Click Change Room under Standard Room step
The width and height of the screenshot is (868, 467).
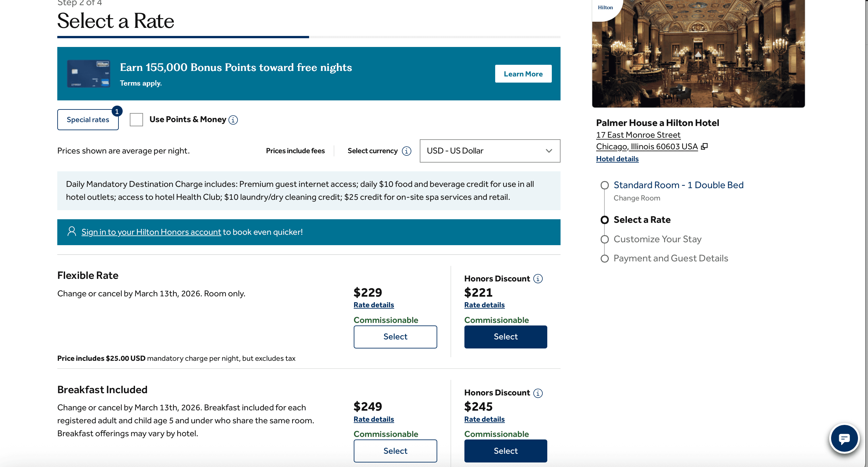tap(637, 198)
